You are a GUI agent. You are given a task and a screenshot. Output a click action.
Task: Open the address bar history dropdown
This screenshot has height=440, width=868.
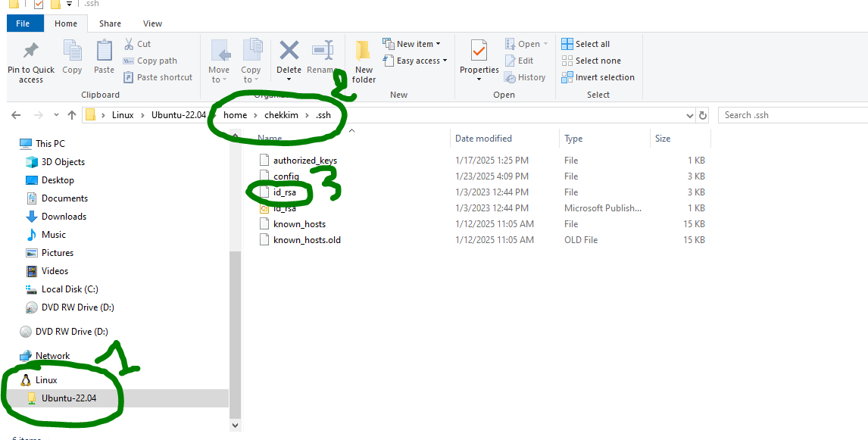coord(689,115)
